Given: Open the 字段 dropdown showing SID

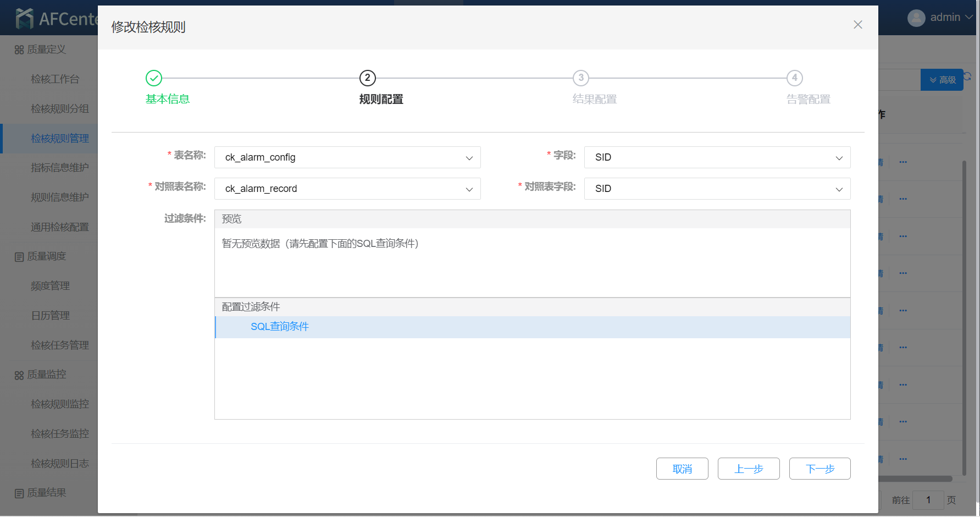Looking at the screenshot, I should pyautogui.click(x=717, y=157).
